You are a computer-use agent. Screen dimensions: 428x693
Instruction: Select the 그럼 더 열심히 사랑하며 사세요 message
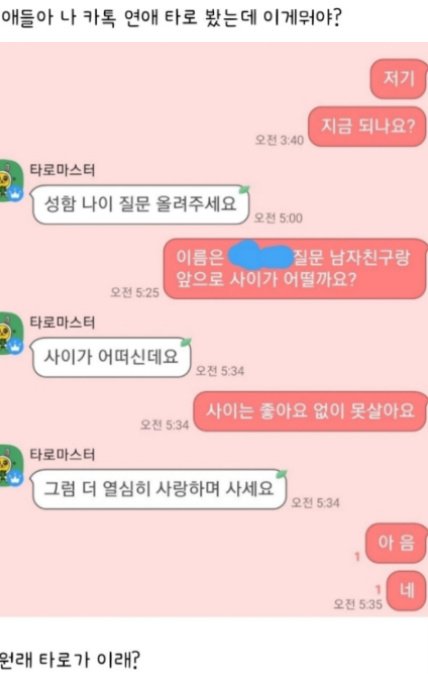click(159, 489)
